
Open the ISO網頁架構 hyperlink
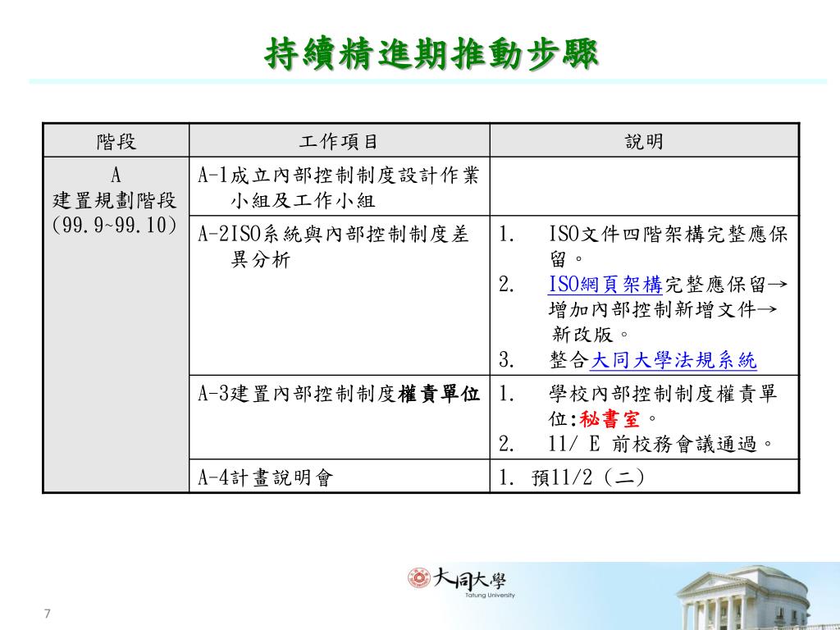605,285
